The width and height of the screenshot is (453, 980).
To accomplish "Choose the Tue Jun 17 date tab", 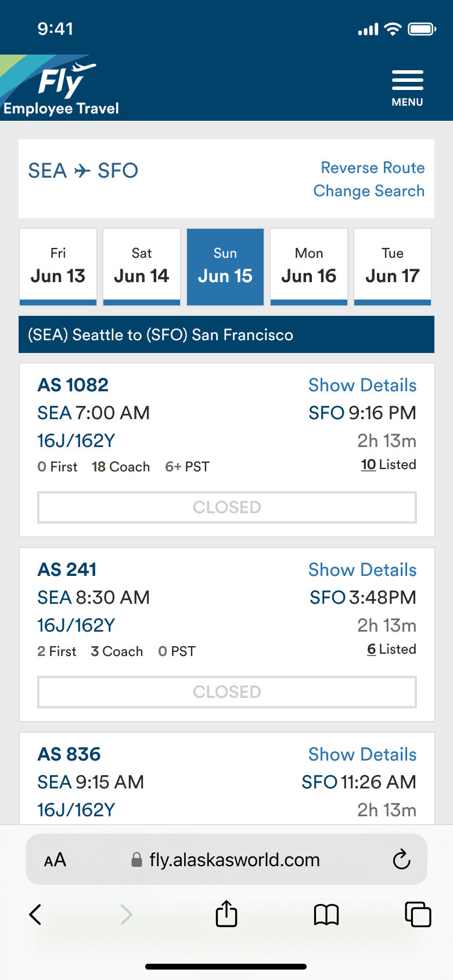I will (393, 266).
